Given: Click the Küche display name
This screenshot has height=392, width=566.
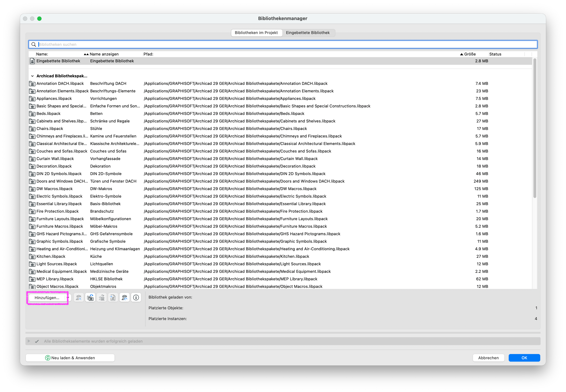Looking at the screenshot, I should coord(96,257).
